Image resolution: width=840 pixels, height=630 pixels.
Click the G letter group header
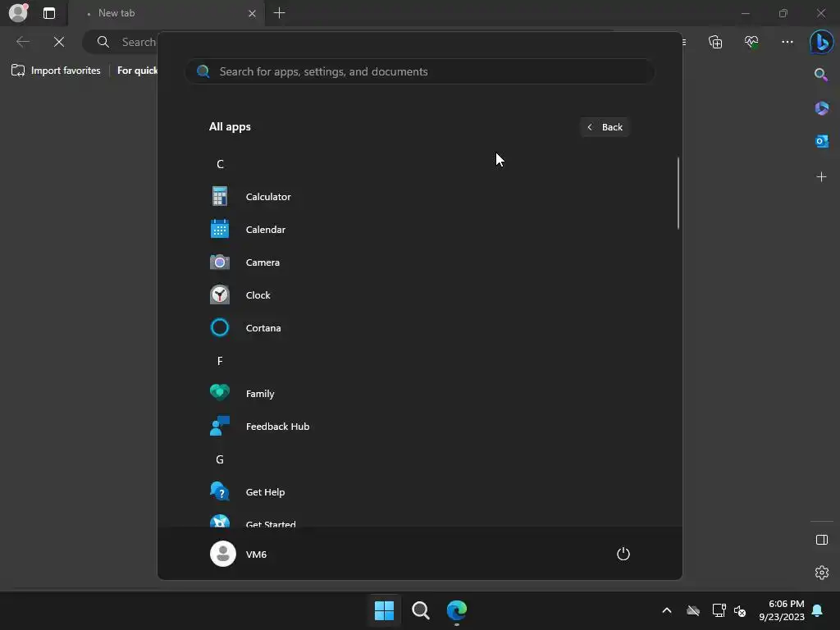point(220,459)
